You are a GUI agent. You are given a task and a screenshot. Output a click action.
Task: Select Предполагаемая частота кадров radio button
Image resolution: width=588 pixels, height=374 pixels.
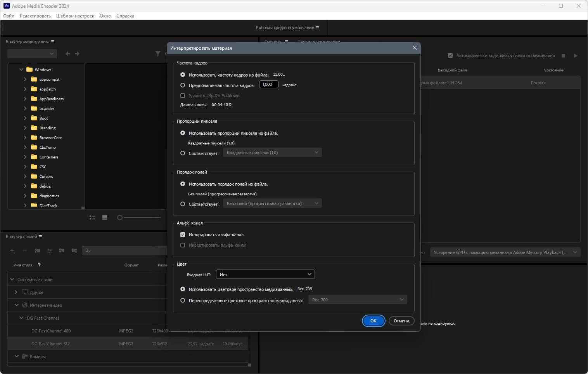183,85
